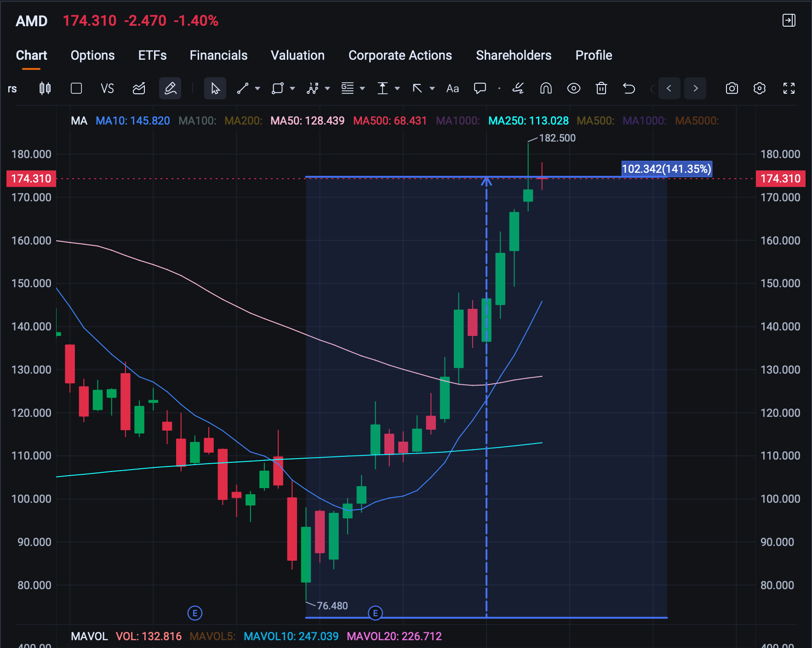
Task: Open the Valuation tab
Action: pyautogui.click(x=297, y=55)
